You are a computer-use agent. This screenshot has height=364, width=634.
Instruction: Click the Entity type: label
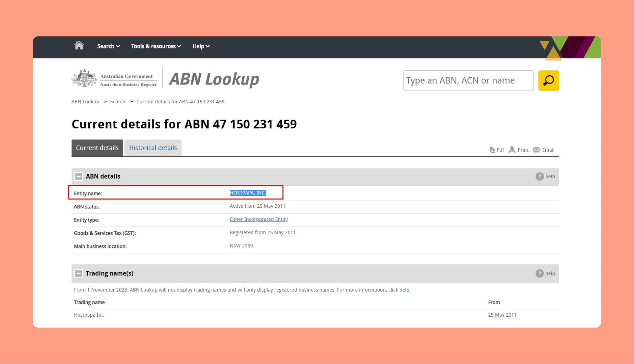[x=86, y=220]
